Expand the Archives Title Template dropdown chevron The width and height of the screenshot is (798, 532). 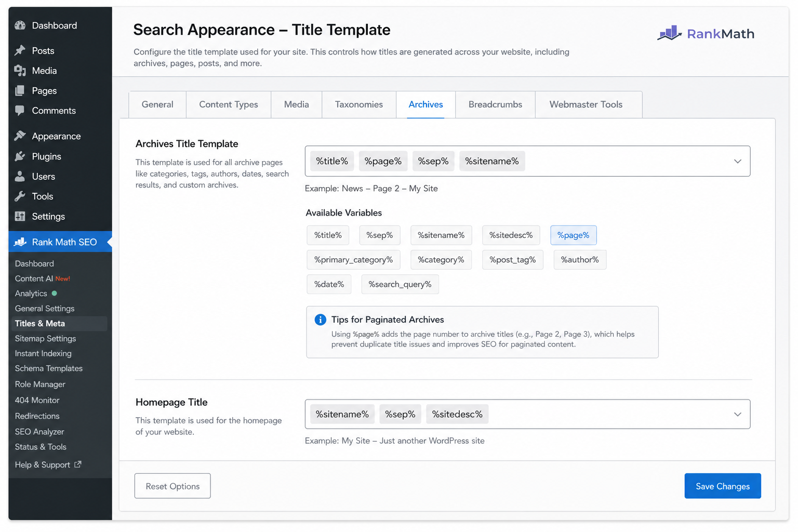(x=737, y=161)
